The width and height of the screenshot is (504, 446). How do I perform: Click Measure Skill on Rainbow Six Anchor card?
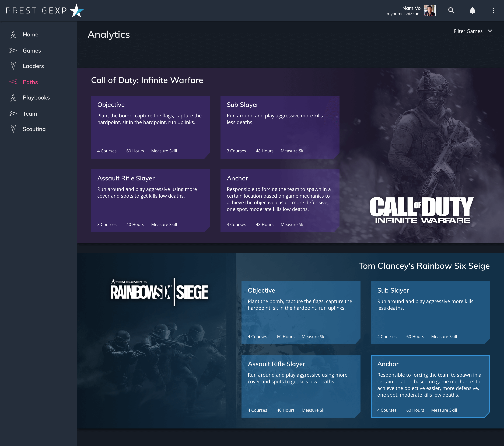(444, 410)
